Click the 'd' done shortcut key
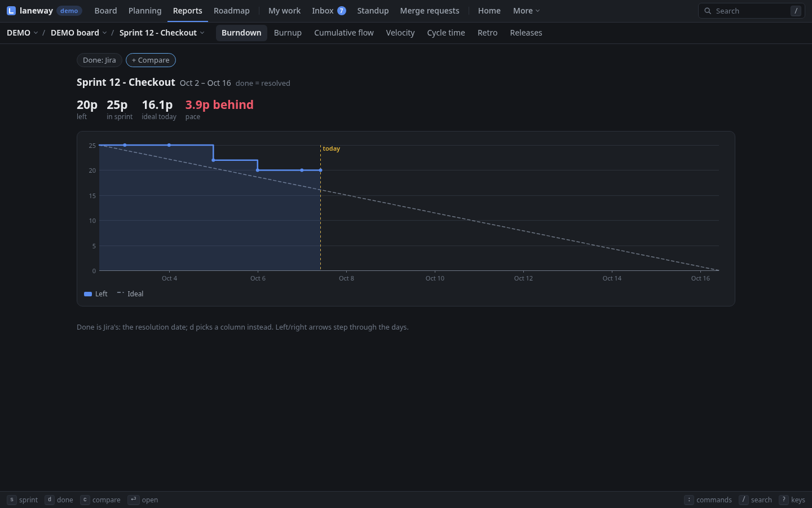This screenshot has width=812, height=508. tap(50, 500)
